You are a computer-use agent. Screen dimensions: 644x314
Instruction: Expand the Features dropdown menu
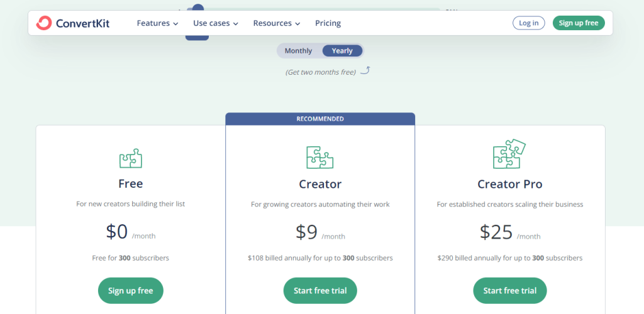[x=157, y=23]
